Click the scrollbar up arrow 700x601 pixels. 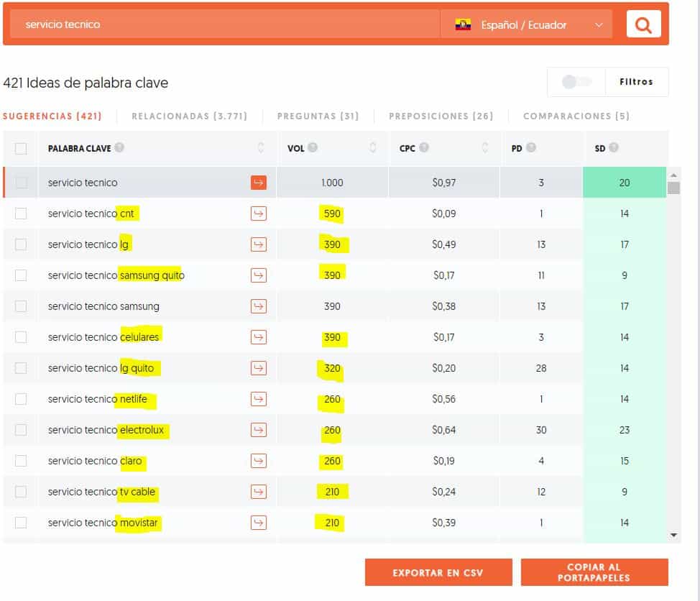pos(673,175)
